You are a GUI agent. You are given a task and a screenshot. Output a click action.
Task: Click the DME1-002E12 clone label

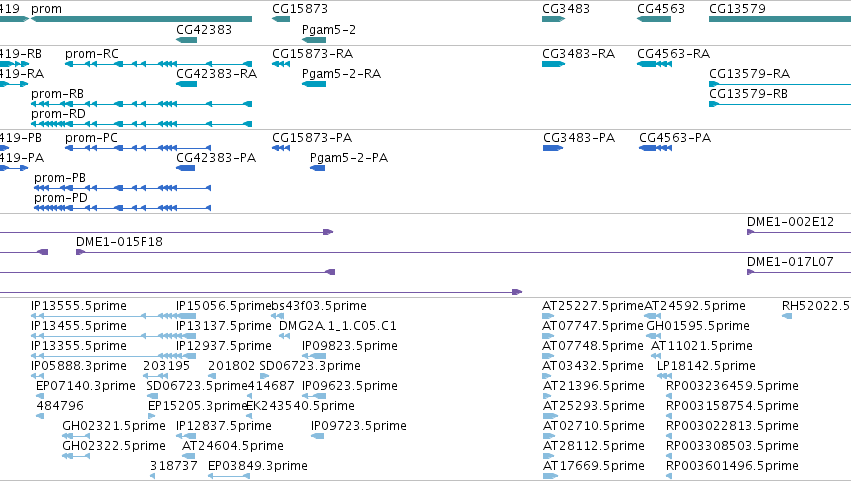(790, 222)
